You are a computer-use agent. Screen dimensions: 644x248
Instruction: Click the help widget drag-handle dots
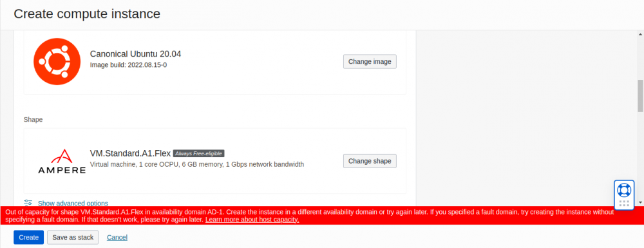pyautogui.click(x=624, y=204)
